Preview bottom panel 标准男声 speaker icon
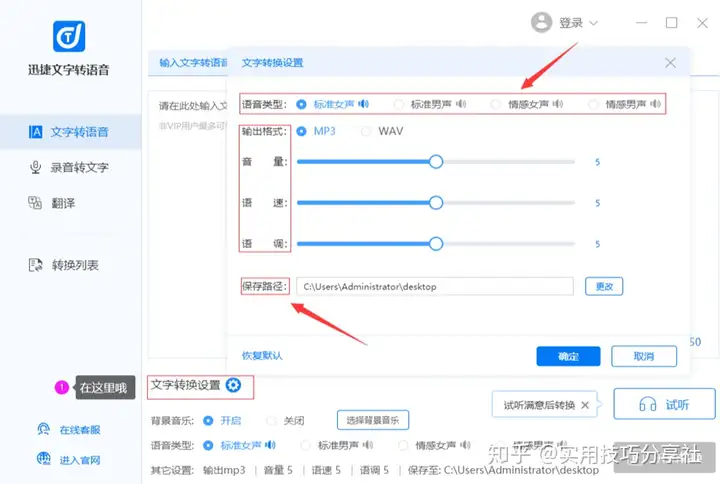 pyautogui.click(x=368, y=445)
